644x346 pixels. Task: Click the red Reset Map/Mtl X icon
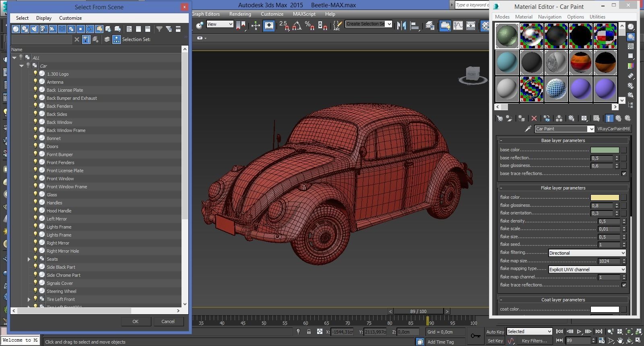coord(534,118)
